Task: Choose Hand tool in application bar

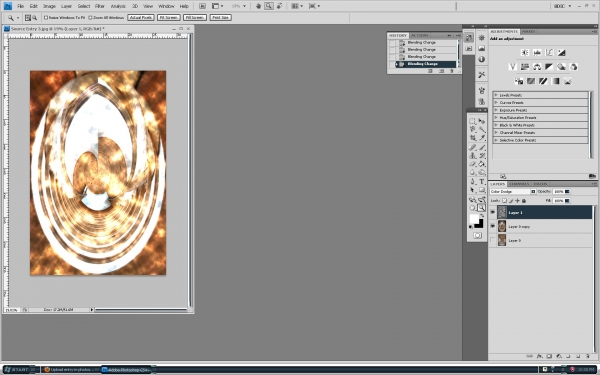Action: pos(259,6)
